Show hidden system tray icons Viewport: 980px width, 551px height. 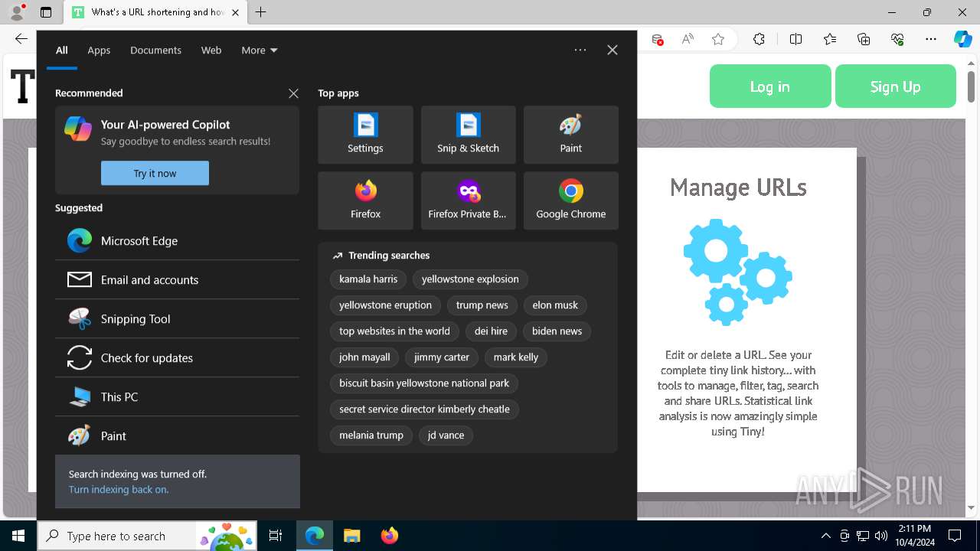(825, 536)
